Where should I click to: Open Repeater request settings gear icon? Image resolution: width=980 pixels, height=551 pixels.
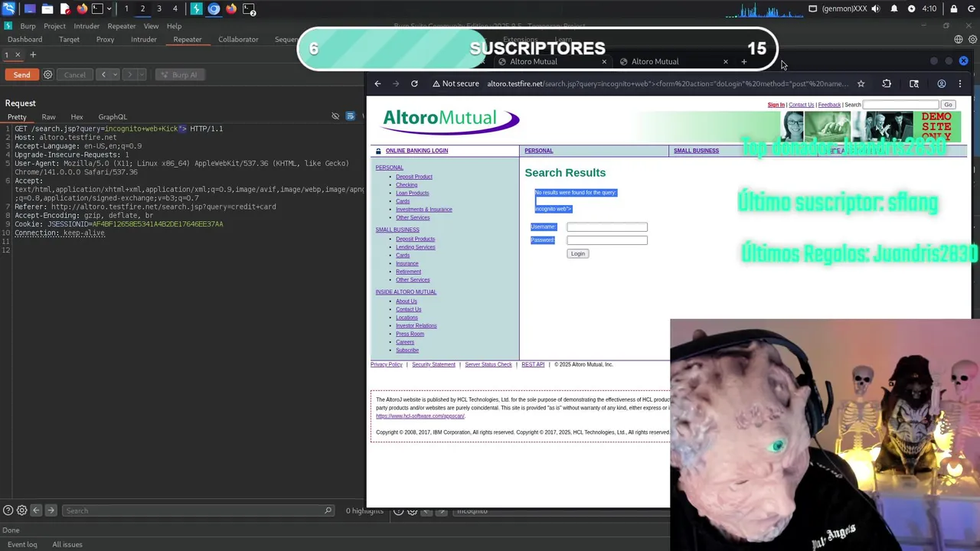(47, 75)
